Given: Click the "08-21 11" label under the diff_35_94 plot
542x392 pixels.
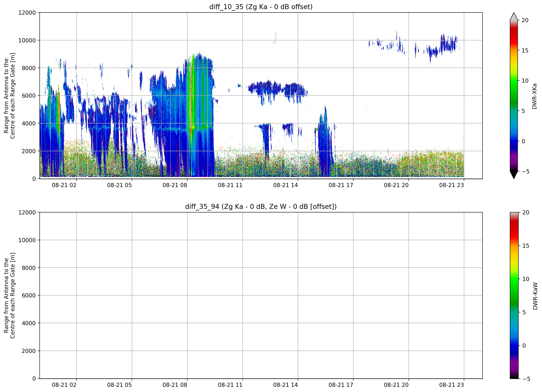Looking at the screenshot, I should click(230, 385).
